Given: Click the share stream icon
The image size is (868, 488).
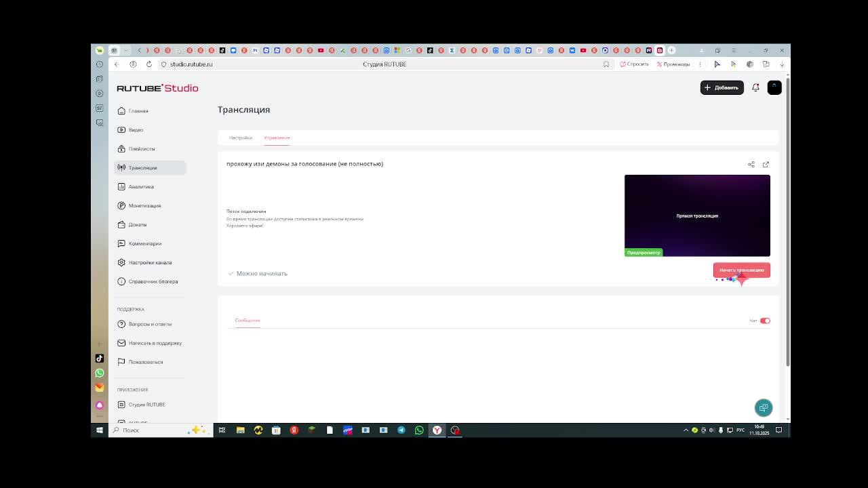Looking at the screenshot, I should click(751, 165).
